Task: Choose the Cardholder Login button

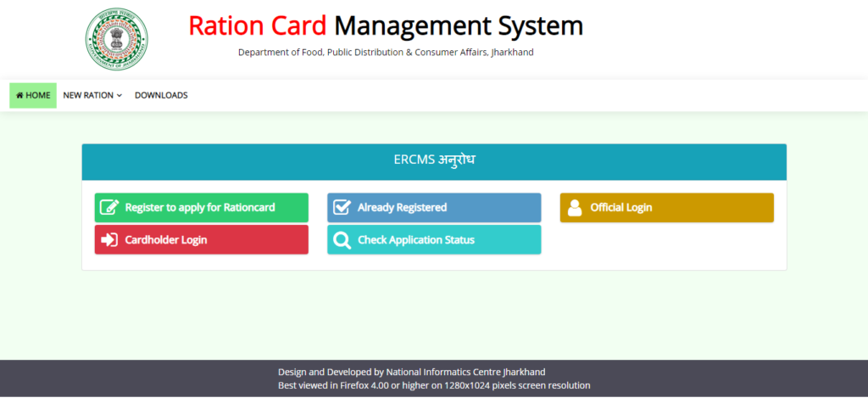Action: coord(201,240)
